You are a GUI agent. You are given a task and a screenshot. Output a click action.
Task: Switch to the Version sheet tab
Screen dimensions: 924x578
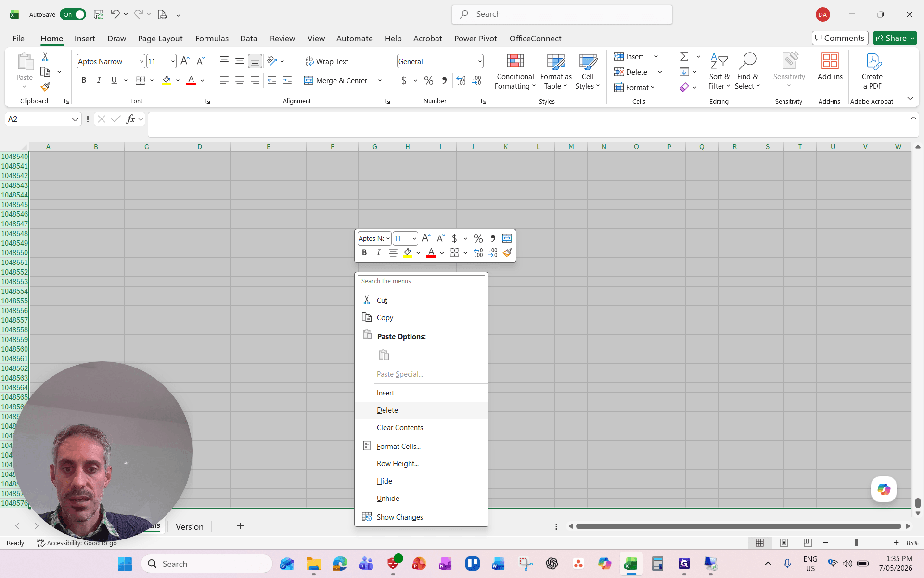[190, 526]
